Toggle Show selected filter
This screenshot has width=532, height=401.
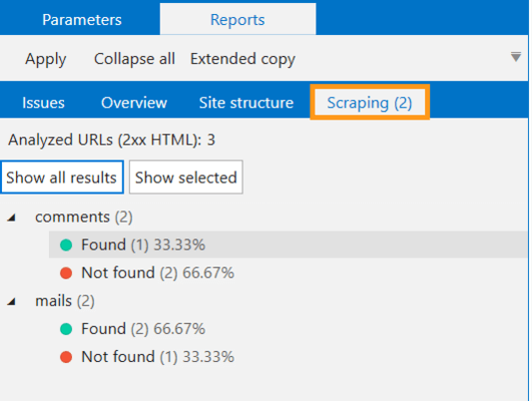[x=186, y=177]
